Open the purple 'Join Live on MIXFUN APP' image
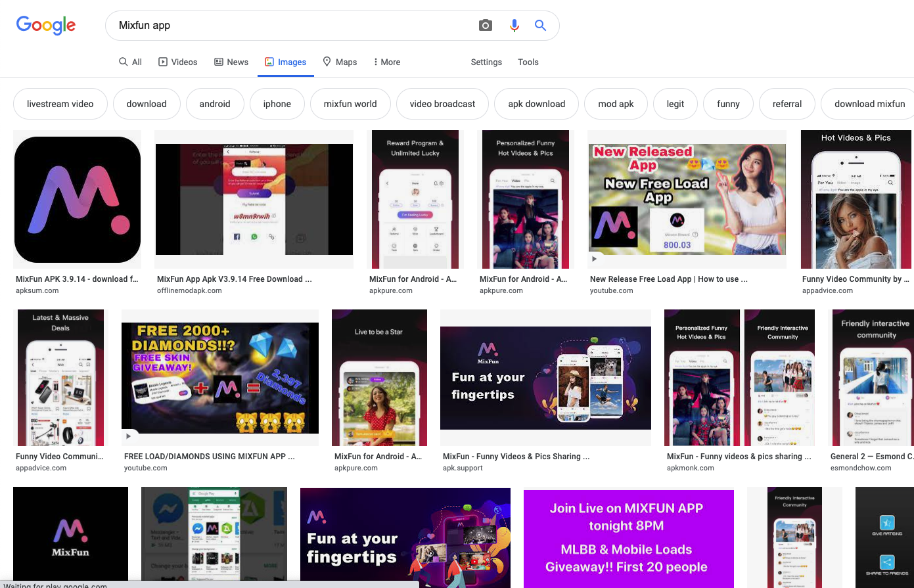914x588 pixels. coord(628,538)
